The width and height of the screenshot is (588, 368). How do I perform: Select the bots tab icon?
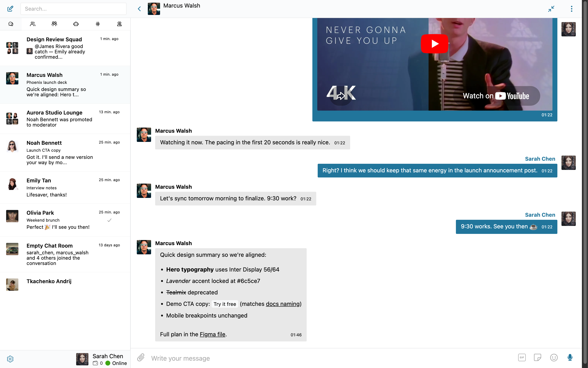[x=76, y=24]
